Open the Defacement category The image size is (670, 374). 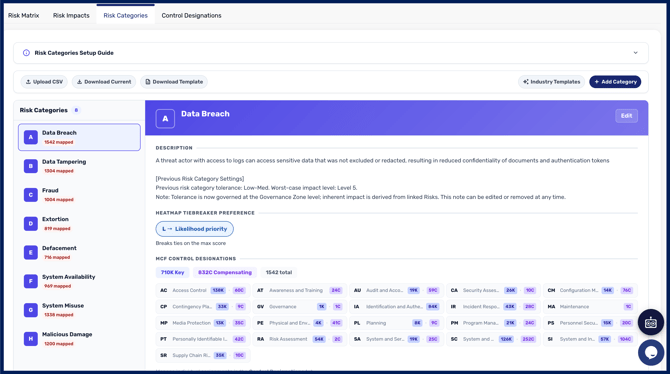[x=79, y=252]
